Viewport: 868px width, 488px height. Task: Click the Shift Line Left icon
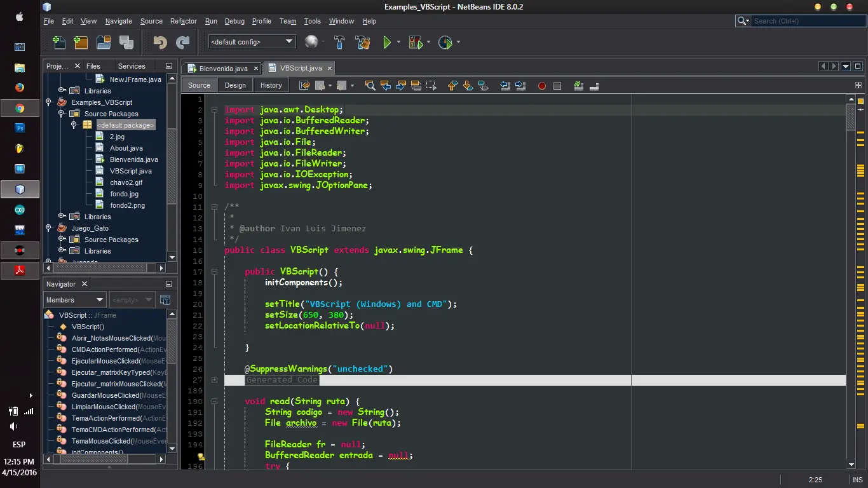[x=505, y=85]
